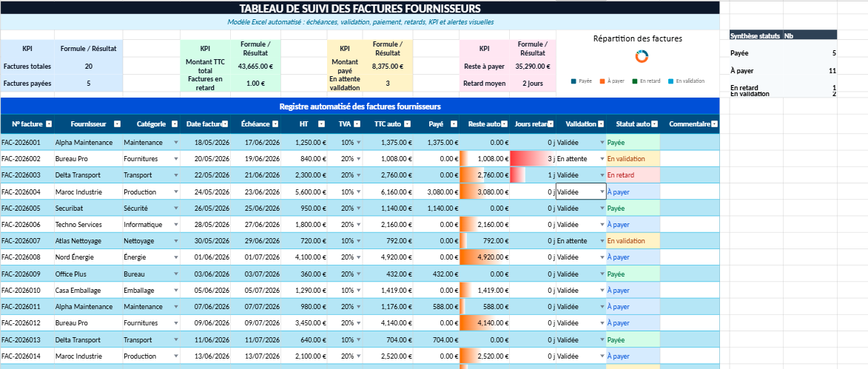The image size is (868, 369).
Task: Select the En retard status in FAC-2026003 row
Action: click(633, 175)
